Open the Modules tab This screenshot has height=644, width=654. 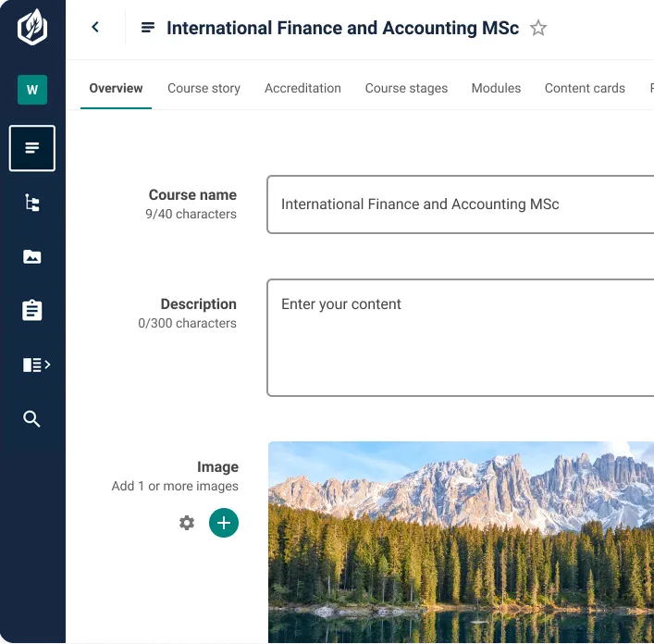coord(496,88)
